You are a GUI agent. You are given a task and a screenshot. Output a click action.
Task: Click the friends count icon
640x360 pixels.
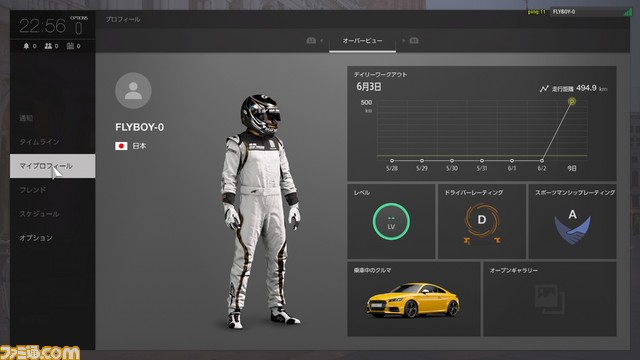pos(48,46)
